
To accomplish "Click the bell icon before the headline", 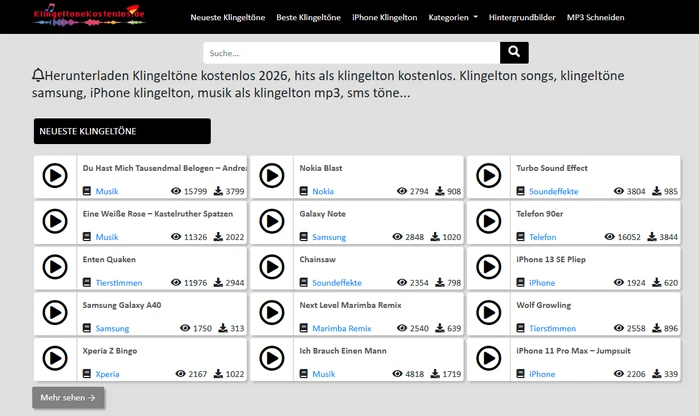I will pyautogui.click(x=38, y=75).
